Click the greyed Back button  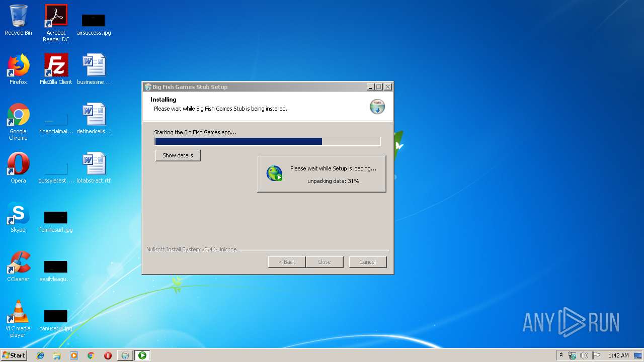pos(287,262)
